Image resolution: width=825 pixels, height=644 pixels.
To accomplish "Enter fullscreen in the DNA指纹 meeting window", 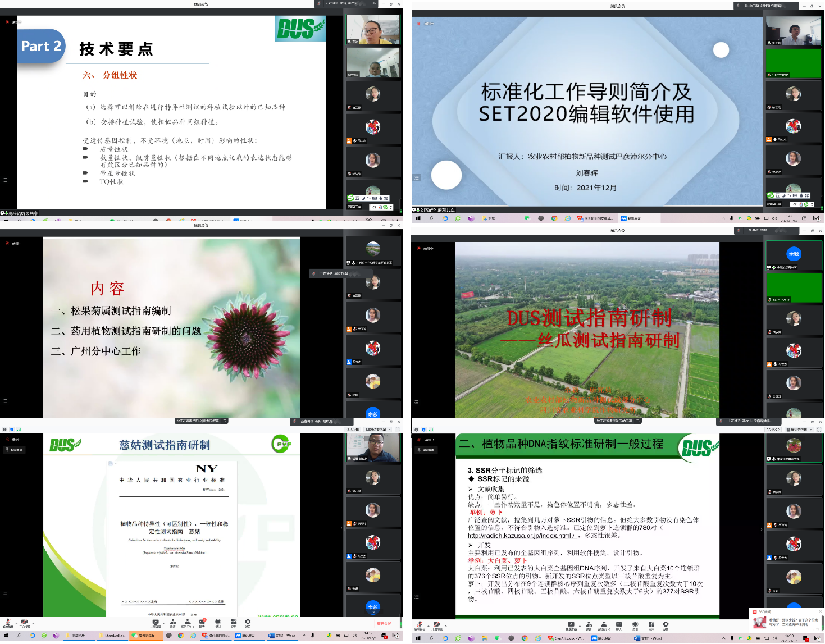I will (x=819, y=429).
